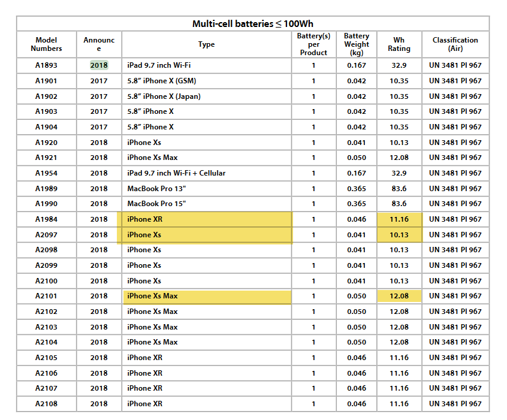
Task: Click 'UN 3481 PI 967' in row A2108
Action: pos(455,404)
